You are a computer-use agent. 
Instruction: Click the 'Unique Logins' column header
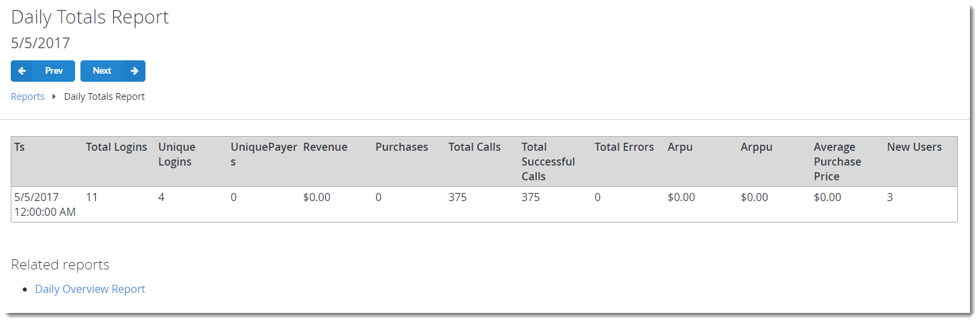pyautogui.click(x=177, y=154)
